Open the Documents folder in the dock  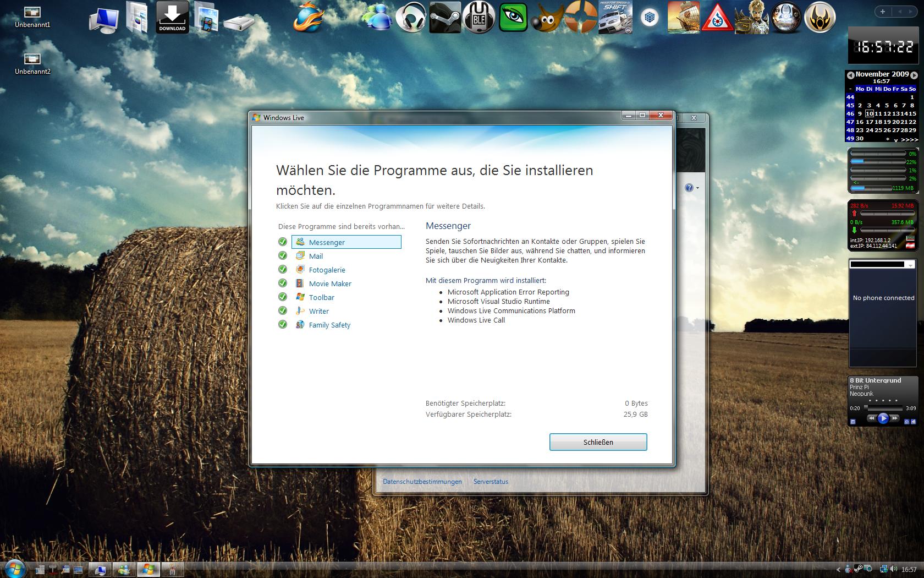click(137, 17)
